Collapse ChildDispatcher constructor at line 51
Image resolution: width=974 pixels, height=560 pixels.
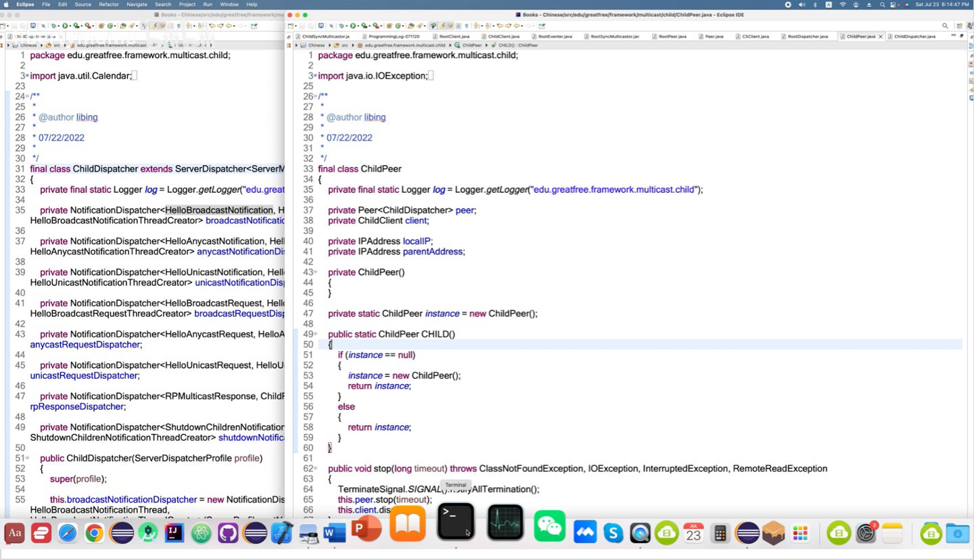point(27,458)
